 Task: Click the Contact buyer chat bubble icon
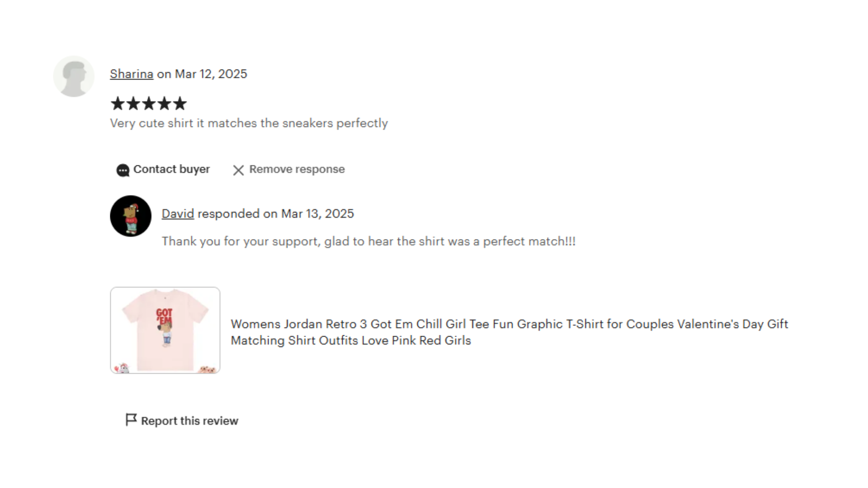[x=123, y=170]
